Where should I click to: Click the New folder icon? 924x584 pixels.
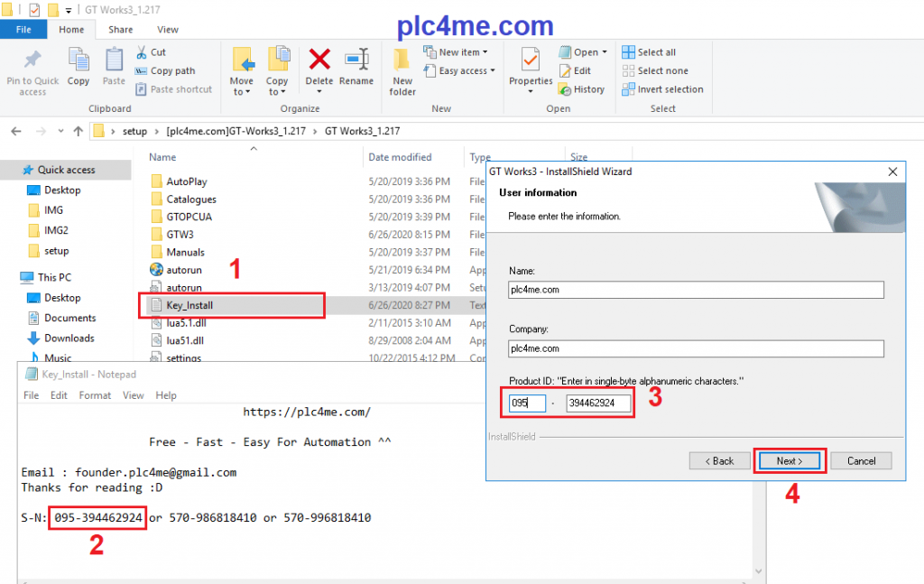click(x=402, y=60)
